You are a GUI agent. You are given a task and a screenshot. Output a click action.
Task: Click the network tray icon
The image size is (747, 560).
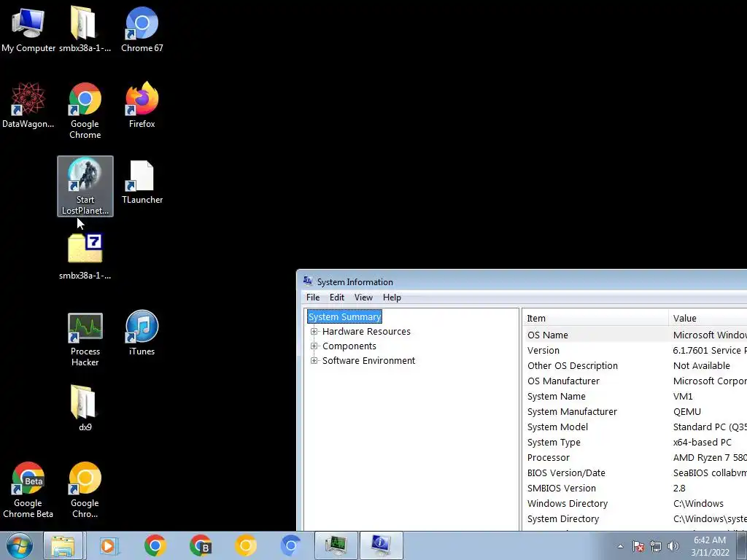pyautogui.click(x=656, y=546)
